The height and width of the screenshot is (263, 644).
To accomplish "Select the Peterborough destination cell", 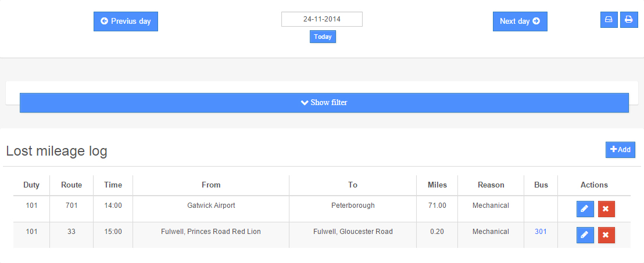I will [x=353, y=206].
